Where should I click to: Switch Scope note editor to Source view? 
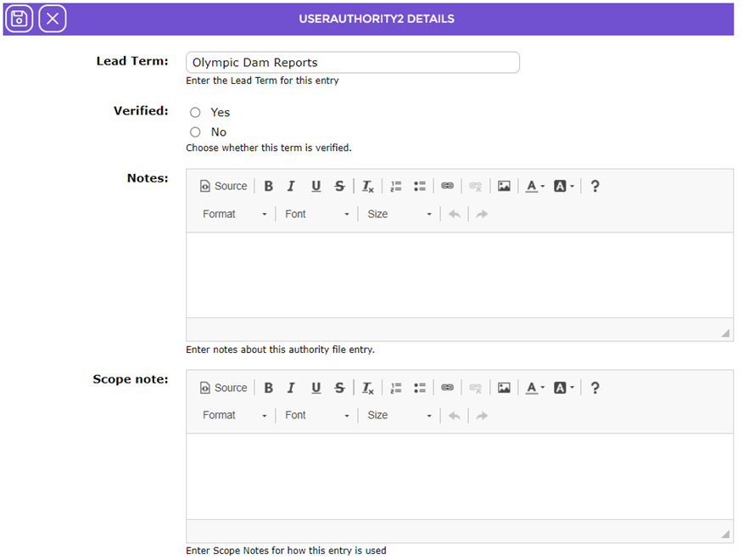(224, 388)
